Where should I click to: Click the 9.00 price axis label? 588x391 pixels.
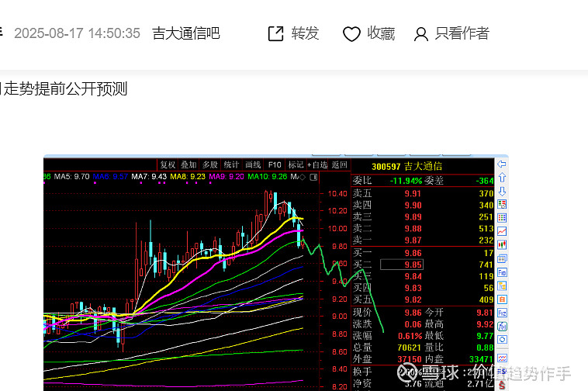click(339, 317)
